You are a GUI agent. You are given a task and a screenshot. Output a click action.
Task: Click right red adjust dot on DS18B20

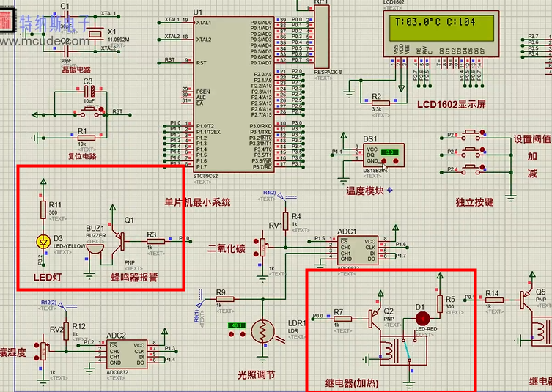pos(396,161)
